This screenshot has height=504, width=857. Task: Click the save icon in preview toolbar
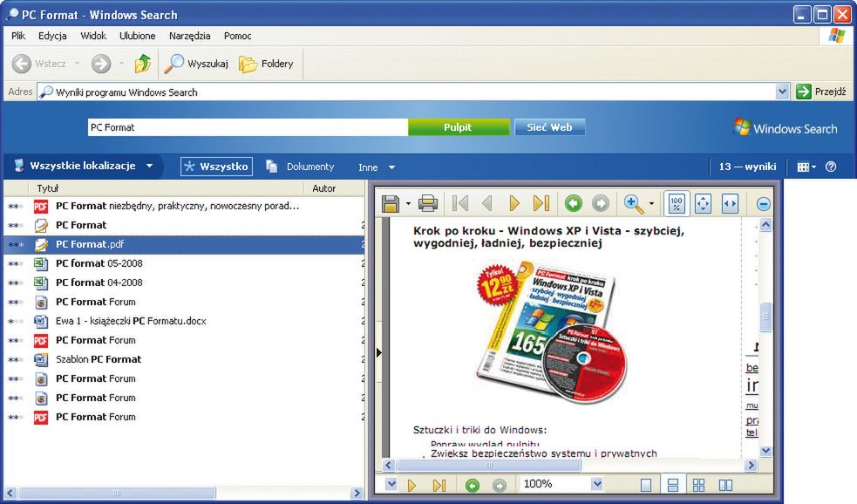[391, 204]
